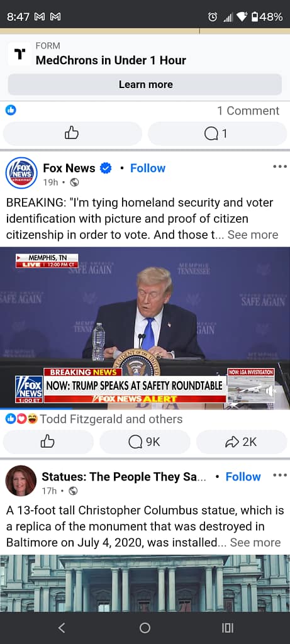
Task: Open options menu for Fox News post
Action: point(280,166)
